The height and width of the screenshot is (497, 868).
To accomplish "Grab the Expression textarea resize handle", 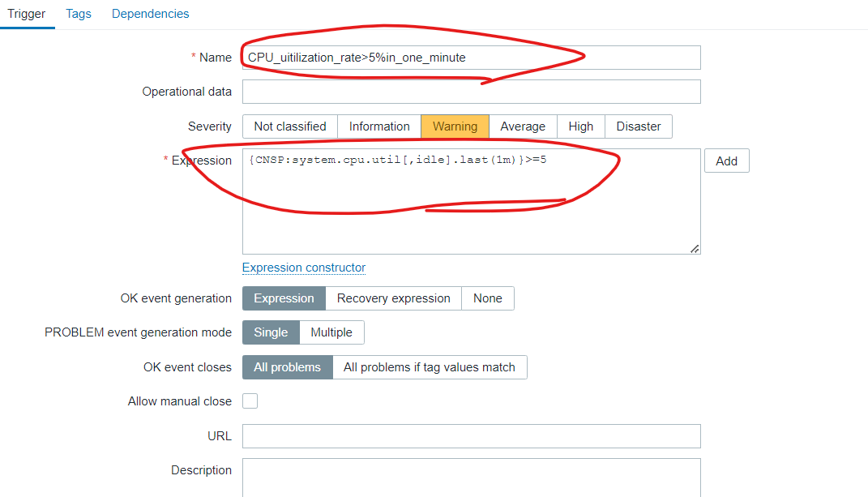I will (695, 249).
